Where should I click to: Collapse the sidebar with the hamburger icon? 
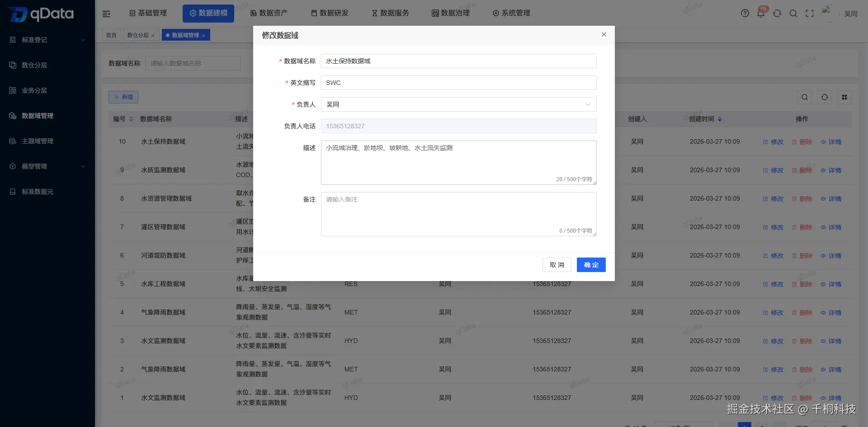click(x=106, y=14)
